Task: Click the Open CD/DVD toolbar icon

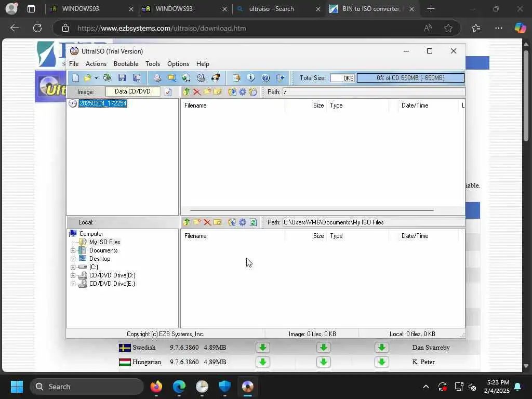Action: point(107,78)
